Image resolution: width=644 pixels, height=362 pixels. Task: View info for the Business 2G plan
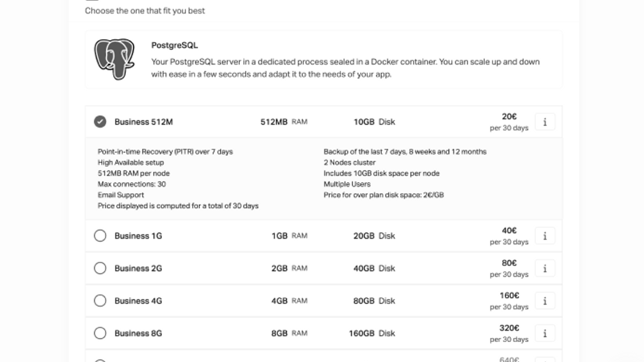pyautogui.click(x=545, y=268)
